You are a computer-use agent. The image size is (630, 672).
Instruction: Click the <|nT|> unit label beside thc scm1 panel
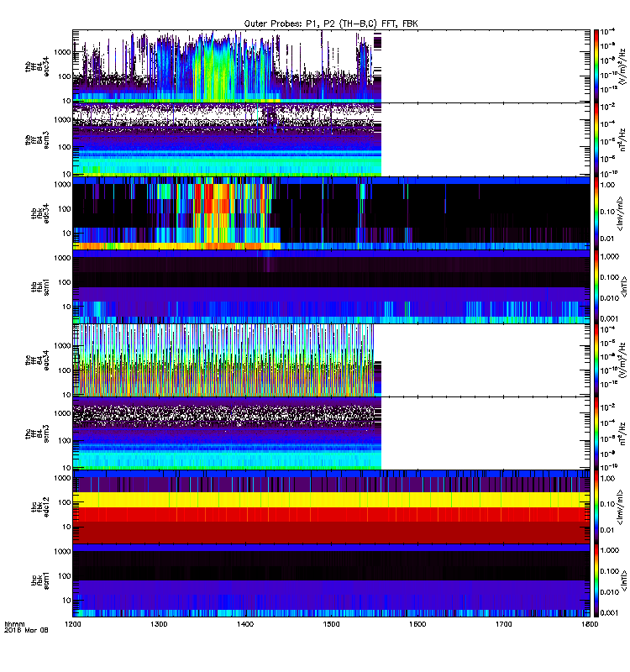[x=623, y=580]
